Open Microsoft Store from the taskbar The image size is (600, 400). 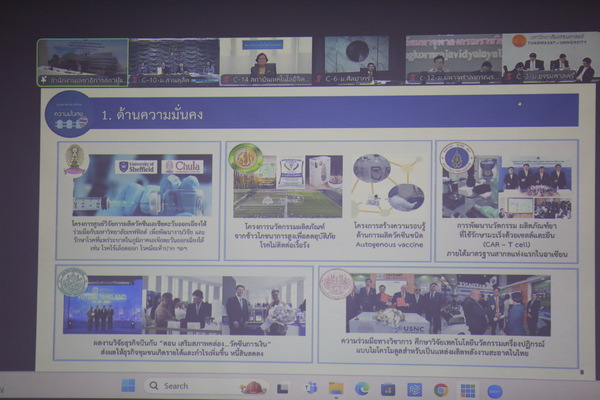coord(388,390)
